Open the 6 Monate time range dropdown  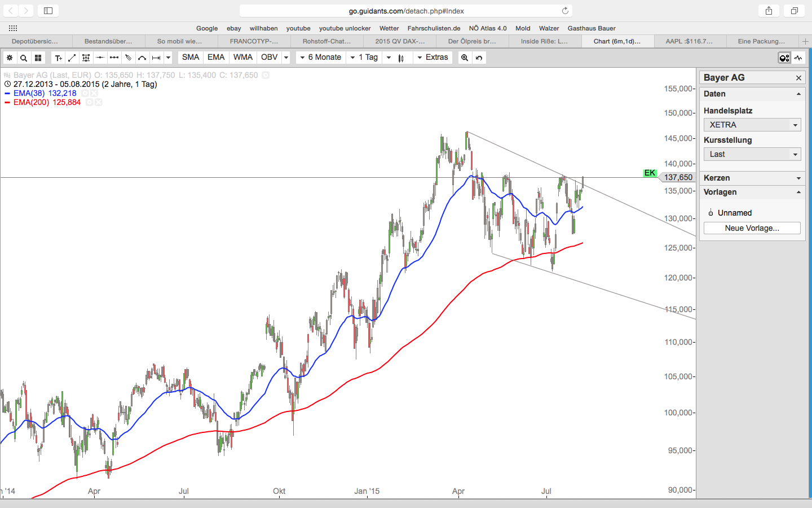pyautogui.click(x=320, y=58)
